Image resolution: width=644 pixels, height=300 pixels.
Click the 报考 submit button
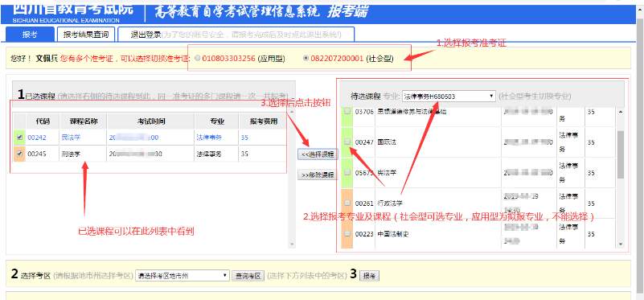click(370, 276)
